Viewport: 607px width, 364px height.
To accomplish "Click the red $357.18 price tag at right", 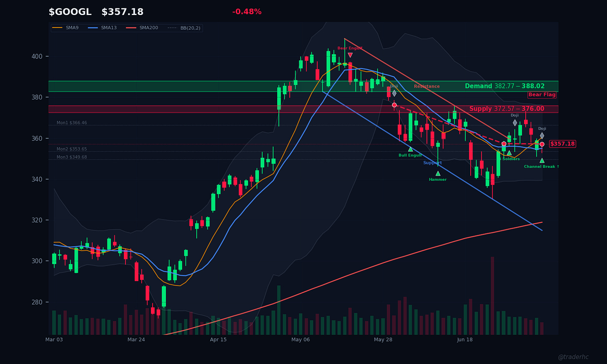I will click(x=562, y=144).
